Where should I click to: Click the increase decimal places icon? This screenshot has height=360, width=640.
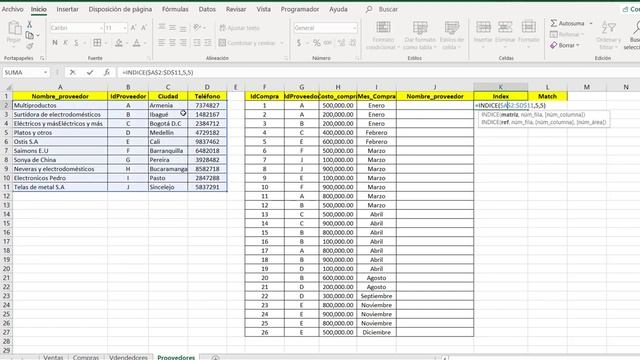[342, 42]
